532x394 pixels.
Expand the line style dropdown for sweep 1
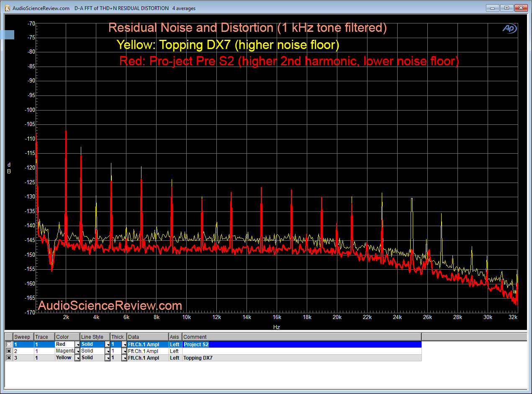tap(108, 344)
